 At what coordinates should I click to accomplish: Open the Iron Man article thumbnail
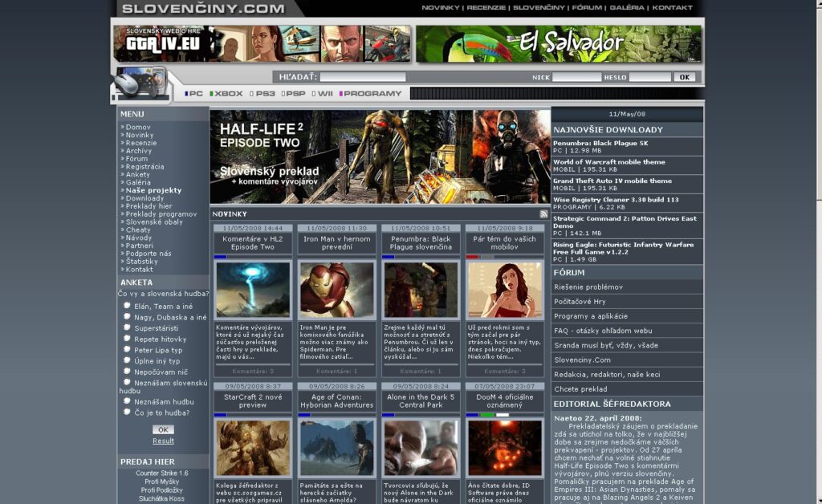(x=336, y=290)
